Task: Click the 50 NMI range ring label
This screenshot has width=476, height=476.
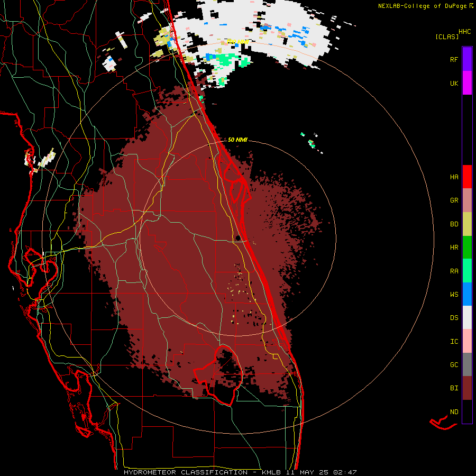Action: pyautogui.click(x=237, y=140)
